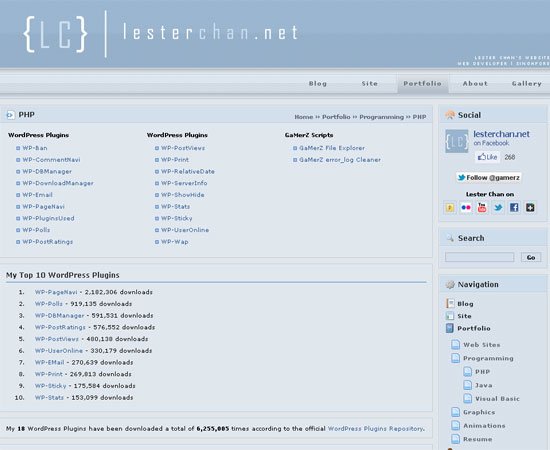Open the WP-DownloadManager plugin link
550x450 pixels.
click(58, 183)
